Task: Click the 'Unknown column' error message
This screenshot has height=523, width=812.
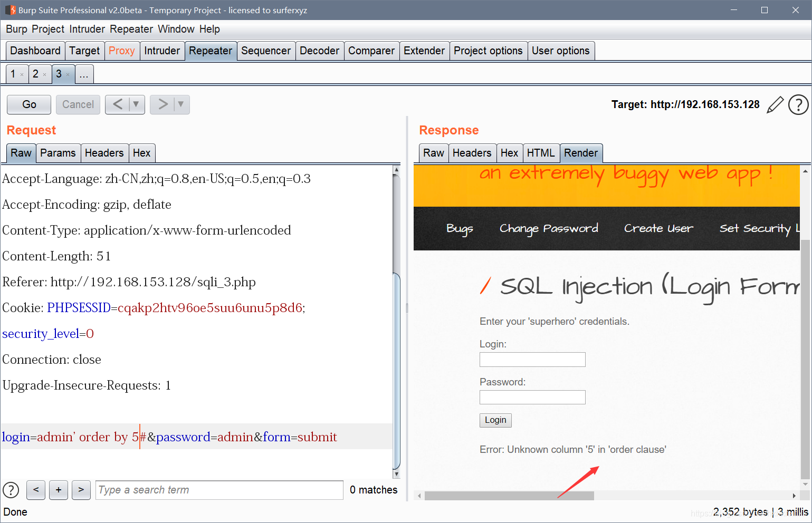Action: click(573, 450)
